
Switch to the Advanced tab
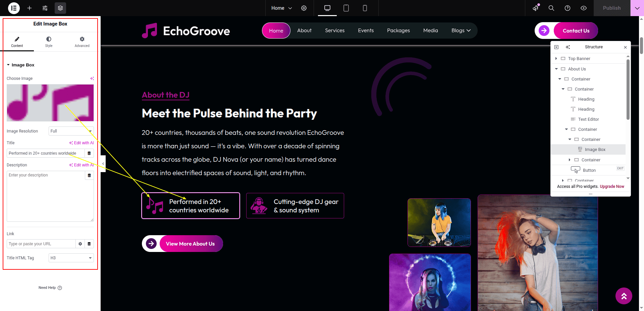pyautogui.click(x=82, y=42)
